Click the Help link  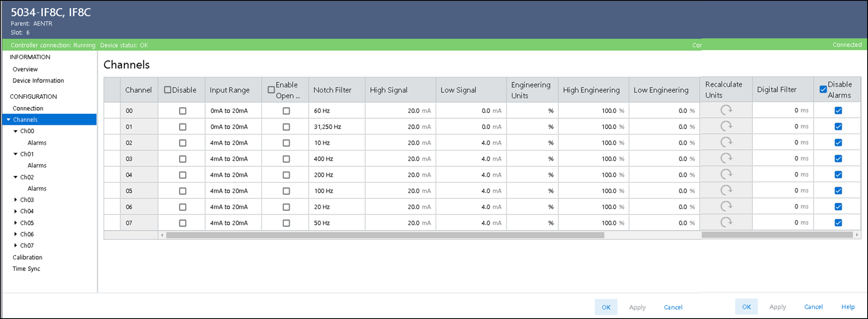pos(848,307)
